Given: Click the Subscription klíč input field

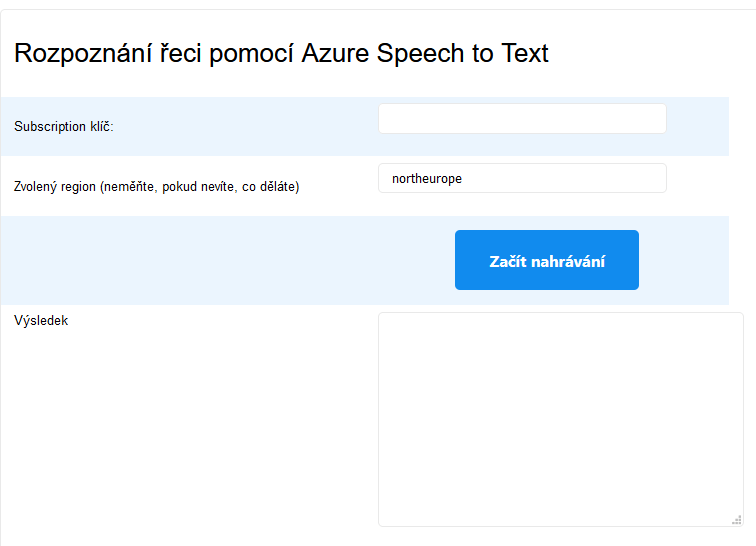Looking at the screenshot, I should pos(522,119).
